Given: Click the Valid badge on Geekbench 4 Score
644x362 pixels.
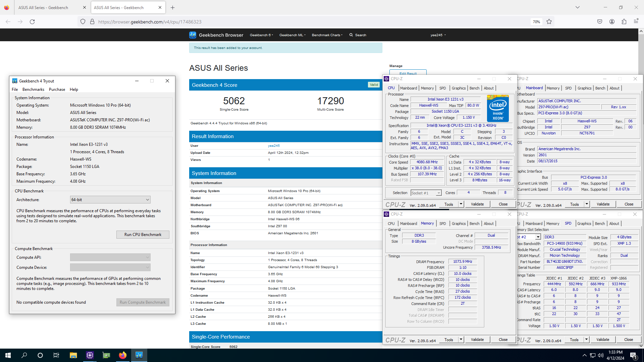Looking at the screenshot, I should pos(374,85).
